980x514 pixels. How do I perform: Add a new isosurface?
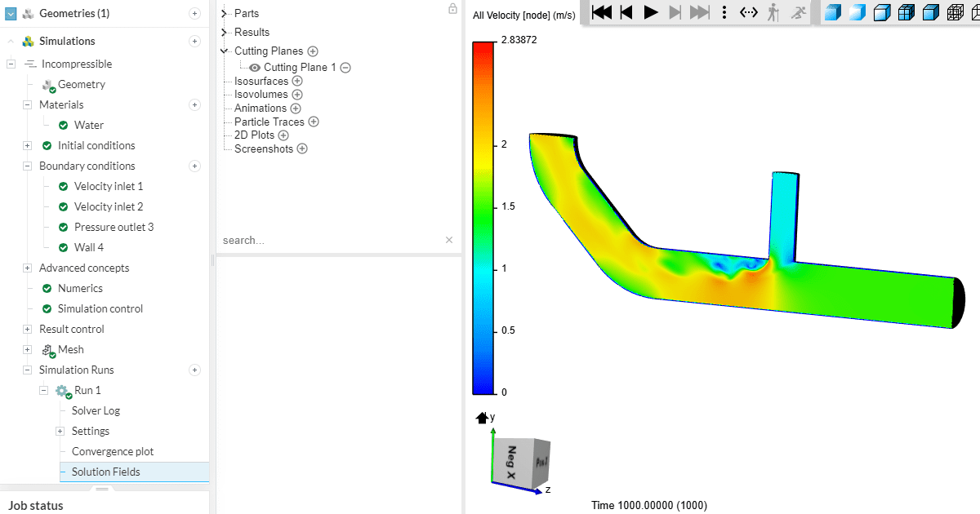297,81
